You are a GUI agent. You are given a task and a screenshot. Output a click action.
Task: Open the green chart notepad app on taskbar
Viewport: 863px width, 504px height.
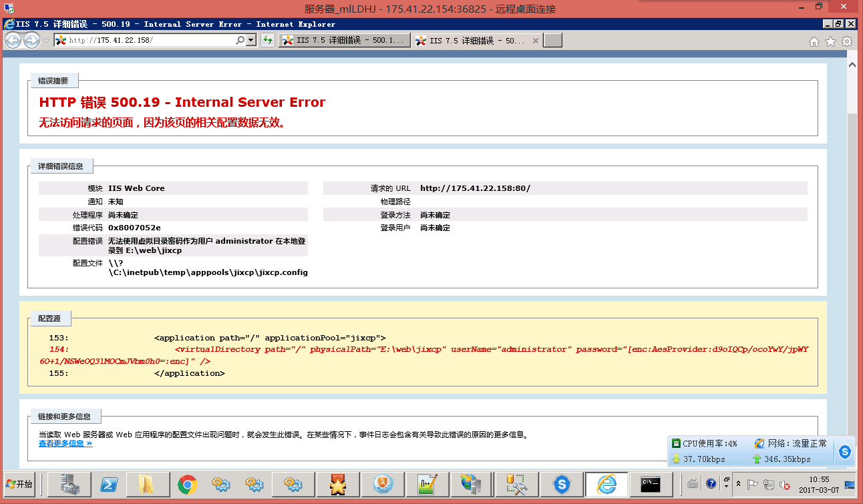point(426,484)
